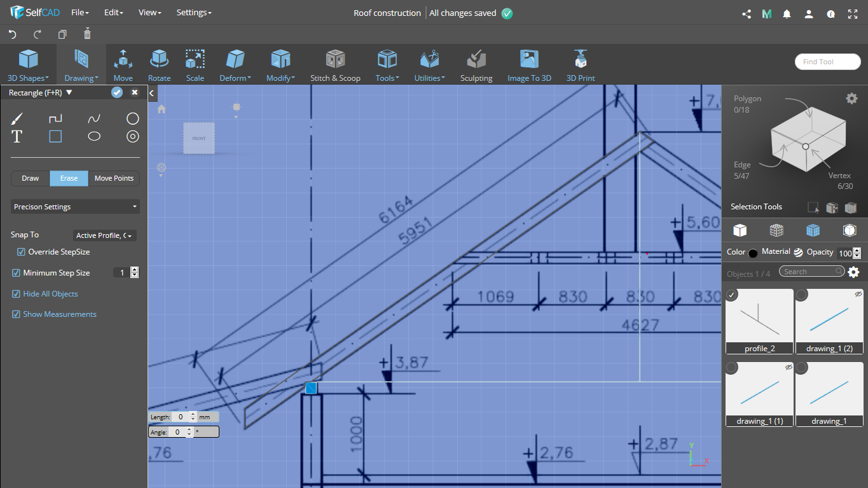Select Erase mode button

coord(69,178)
